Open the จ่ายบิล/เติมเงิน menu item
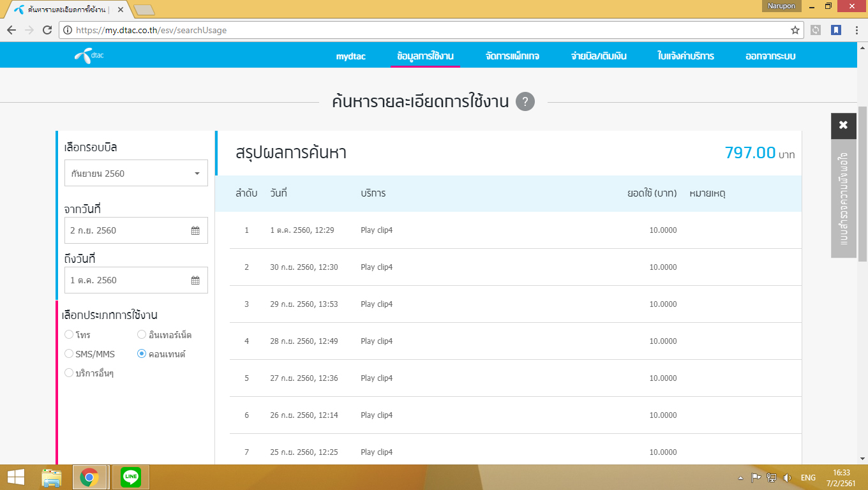Image resolution: width=868 pixels, height=490 pixels. click(599, 56)
